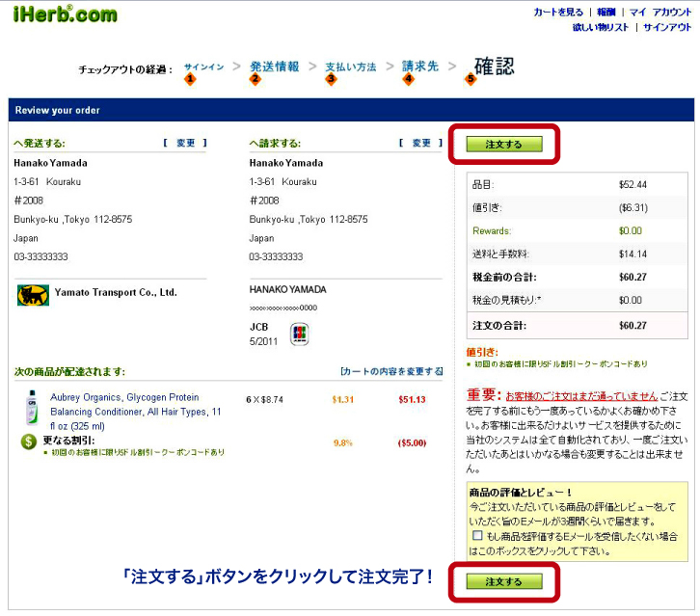Screen dimensions: 700x616
Task: Click the Yamato Transport Co., Ltd. text
Action: tap(116, 292)
